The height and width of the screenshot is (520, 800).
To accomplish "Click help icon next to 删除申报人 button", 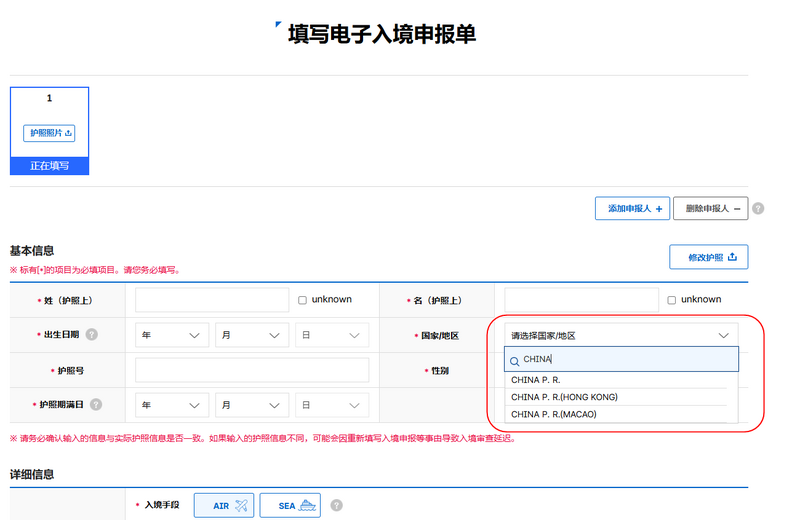I will tap(758, 209).
